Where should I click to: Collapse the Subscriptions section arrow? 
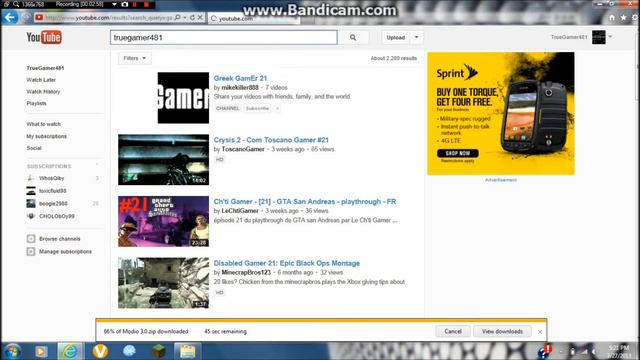(97, 165)
